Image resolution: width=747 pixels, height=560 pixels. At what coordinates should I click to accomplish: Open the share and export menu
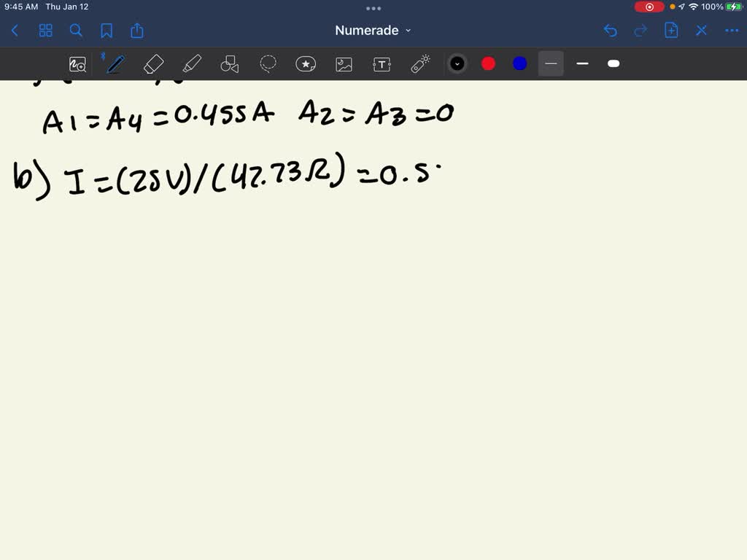coord(137,31)
